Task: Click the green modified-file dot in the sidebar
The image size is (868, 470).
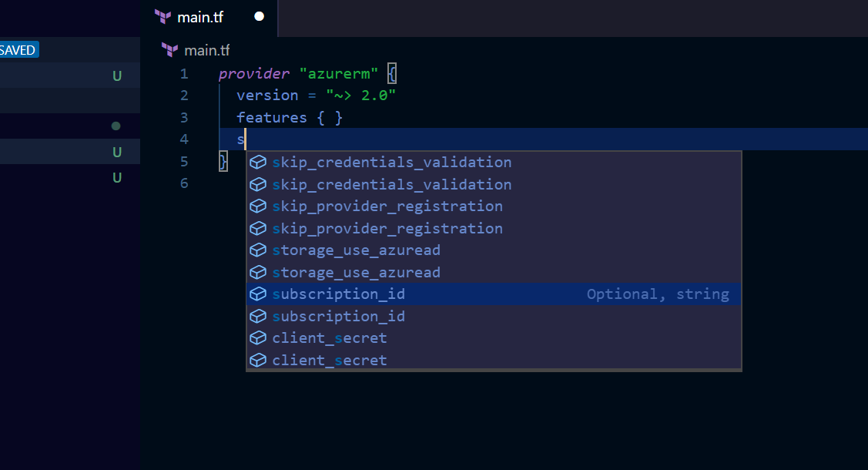Action: [115, 126]
